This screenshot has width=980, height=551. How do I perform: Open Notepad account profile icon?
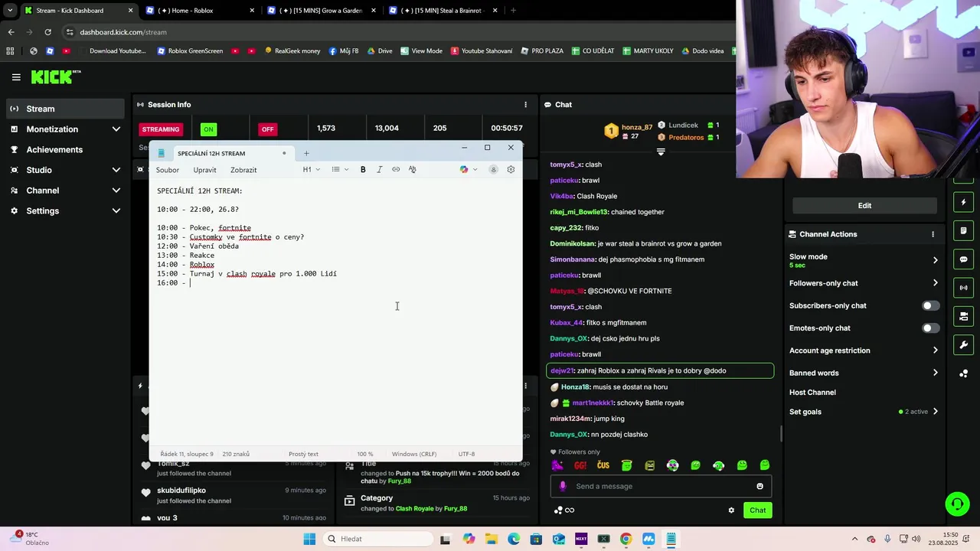(493, 170)
